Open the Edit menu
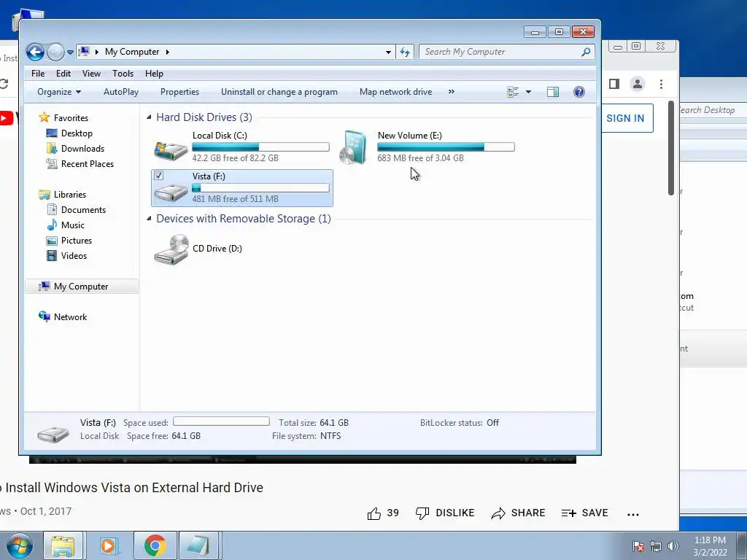Image resolution: width=747 pixels, height=560 pixels. coord(63,74)
